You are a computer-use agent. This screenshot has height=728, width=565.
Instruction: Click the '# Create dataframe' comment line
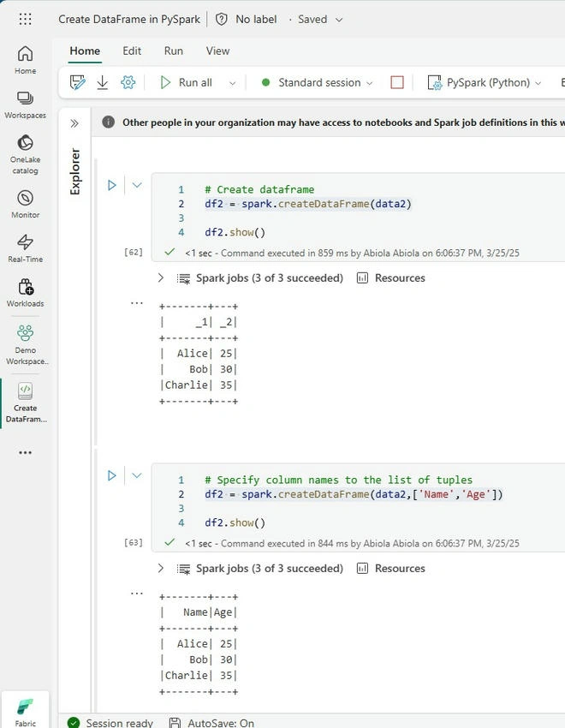[x=259, y=189]
